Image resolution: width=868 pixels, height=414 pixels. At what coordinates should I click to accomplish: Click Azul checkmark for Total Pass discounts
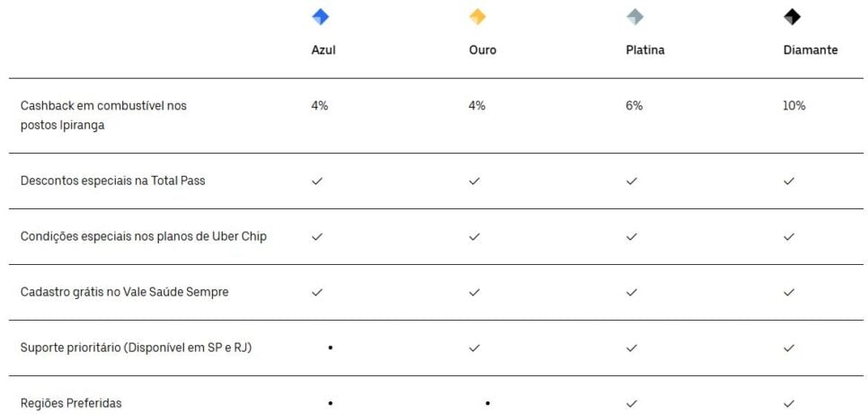click(x=317, y=181)
